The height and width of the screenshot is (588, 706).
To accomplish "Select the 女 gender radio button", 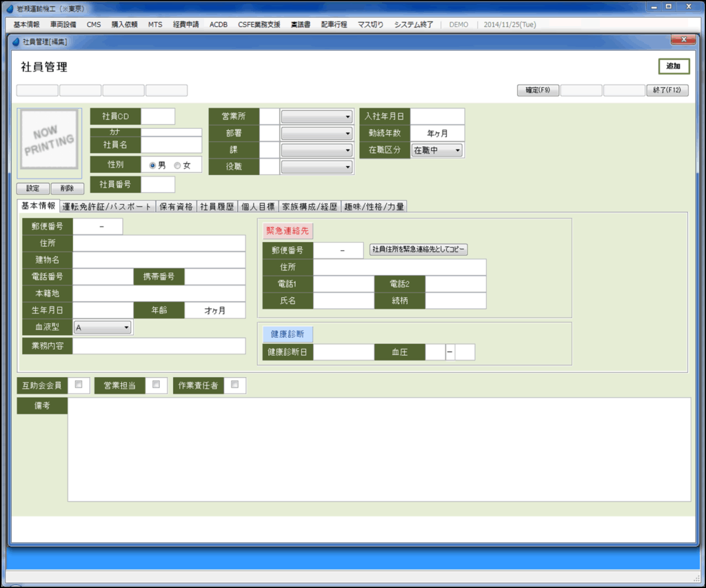I will point(177,165).
